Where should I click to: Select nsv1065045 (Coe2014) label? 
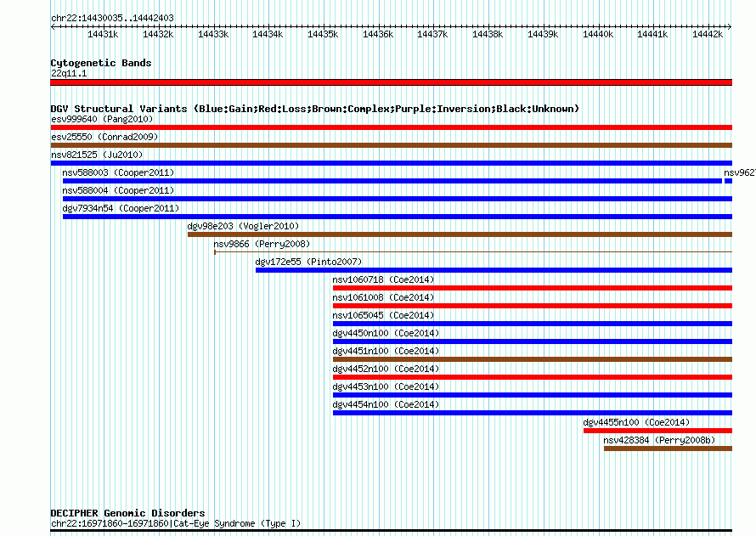[383, 315]
